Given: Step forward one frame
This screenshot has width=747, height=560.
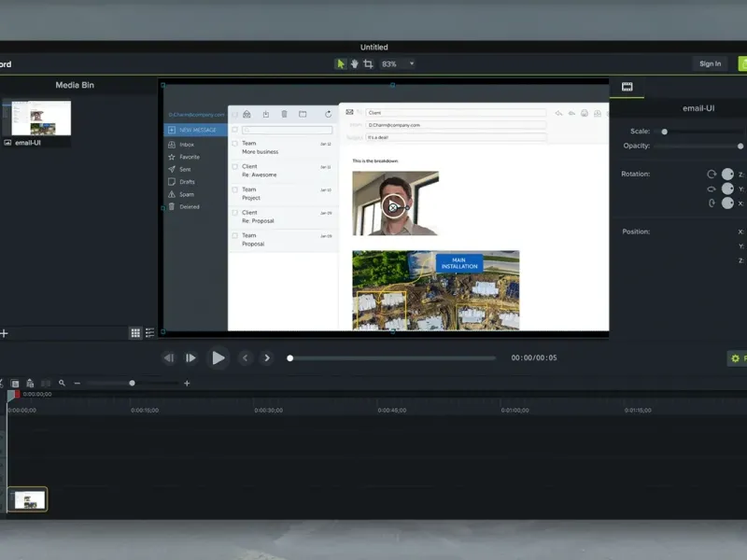Looking at the screenshot, I should click(x=190, y=357).
